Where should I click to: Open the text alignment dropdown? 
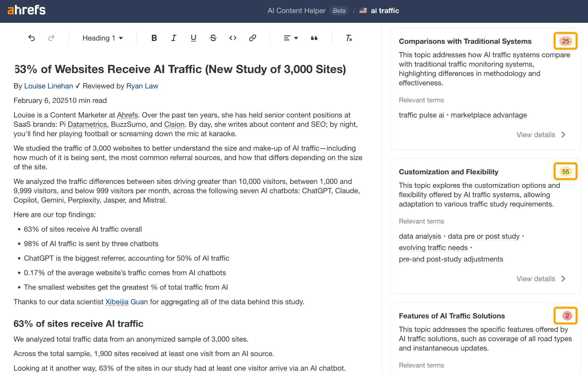[x=290, y=38]
